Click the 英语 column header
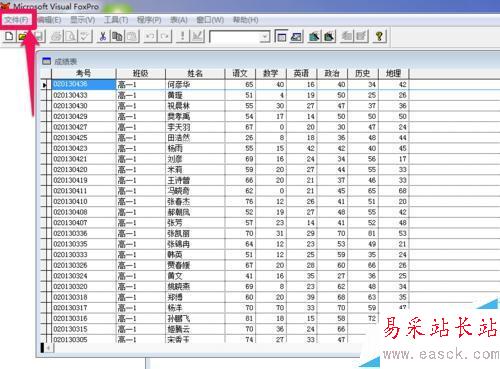Image resolution: width=500 pixels, height=369 pixels. click(x=301, y=73)
